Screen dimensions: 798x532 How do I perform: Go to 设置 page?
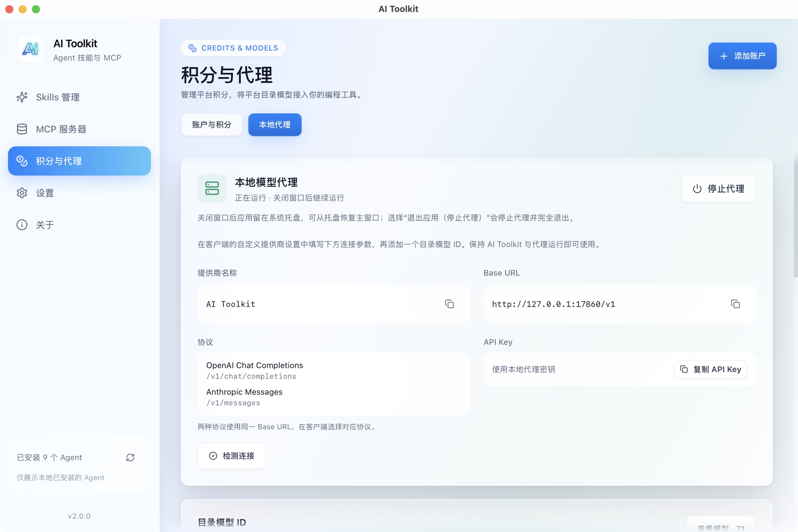point(79,193)
